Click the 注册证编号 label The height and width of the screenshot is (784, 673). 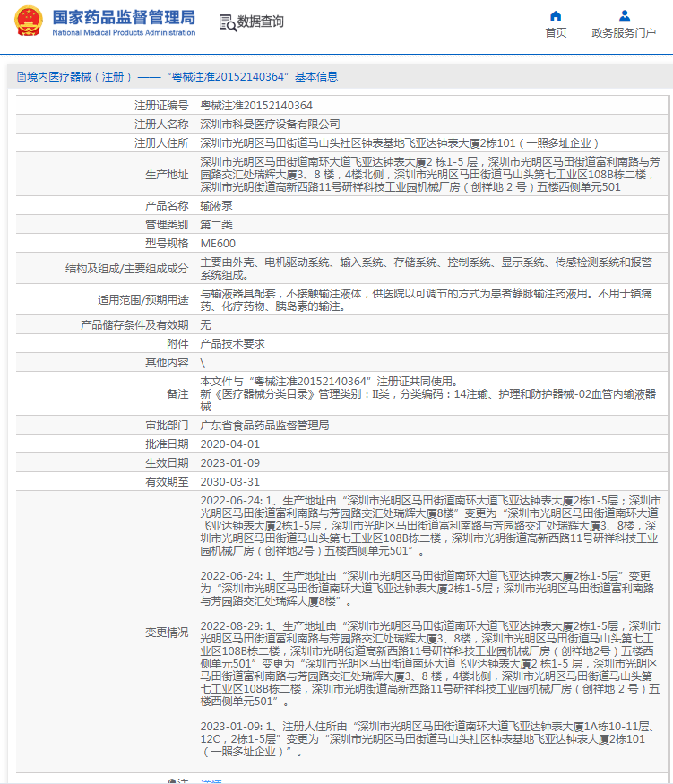pos(161,106)
